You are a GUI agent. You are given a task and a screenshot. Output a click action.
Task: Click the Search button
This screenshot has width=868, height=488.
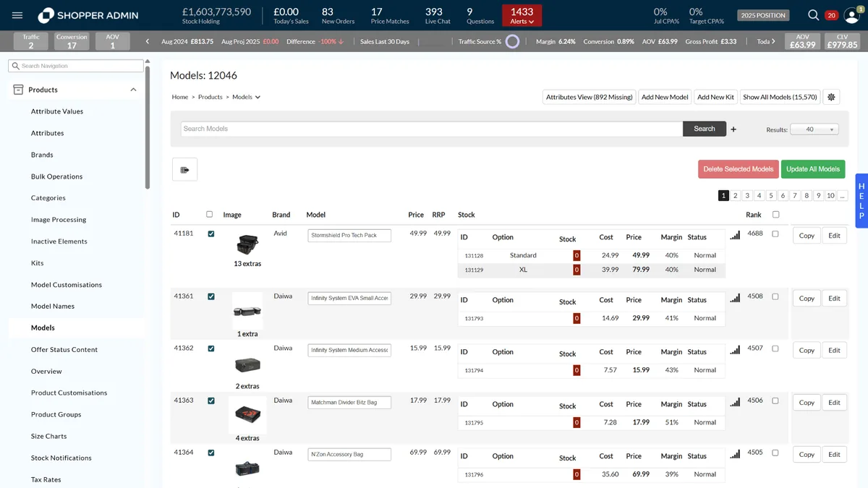point(705,129)
